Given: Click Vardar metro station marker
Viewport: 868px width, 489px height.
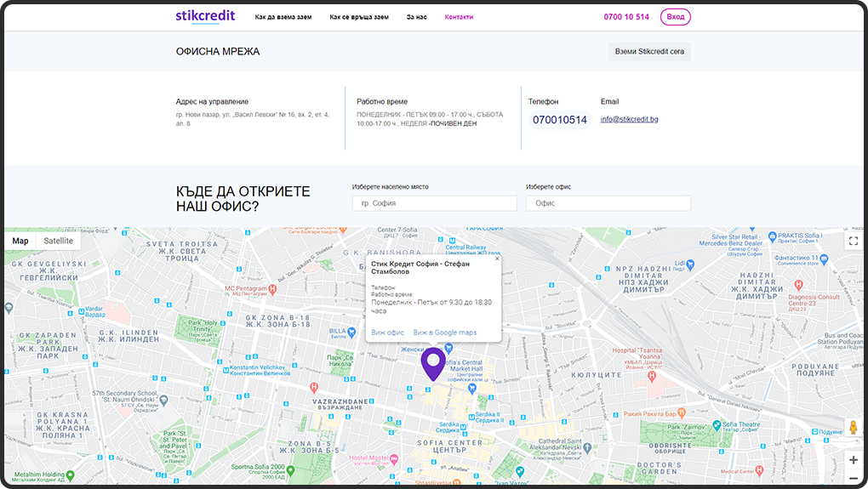Looking at the screenshot, I should point(82,311).
